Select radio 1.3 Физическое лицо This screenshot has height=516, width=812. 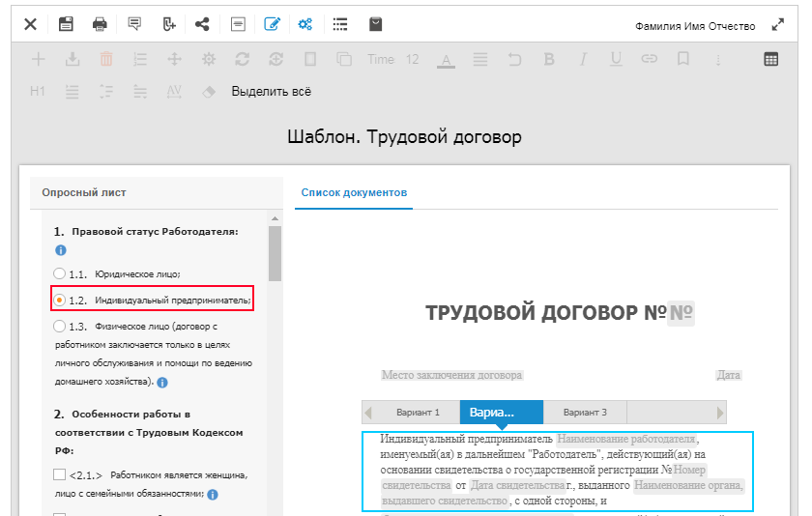[60, 326]
